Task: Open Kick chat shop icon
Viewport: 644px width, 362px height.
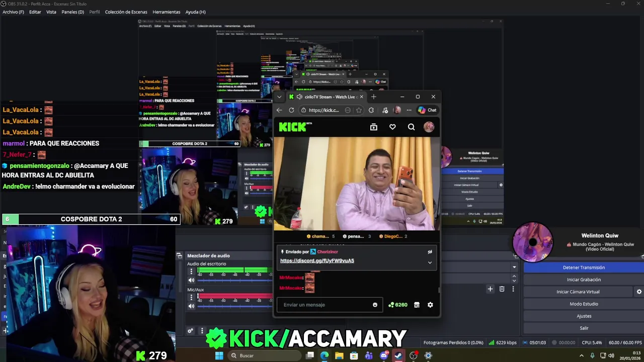Action: (417, 305)
